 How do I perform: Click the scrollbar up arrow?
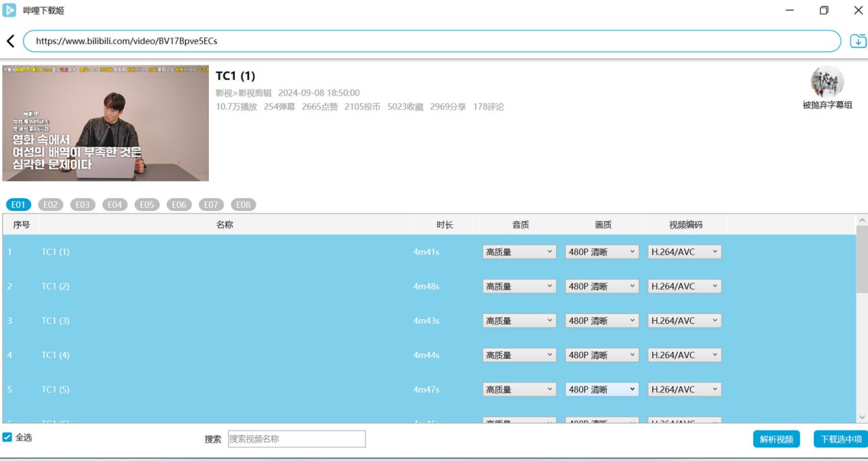click(862, 220)
